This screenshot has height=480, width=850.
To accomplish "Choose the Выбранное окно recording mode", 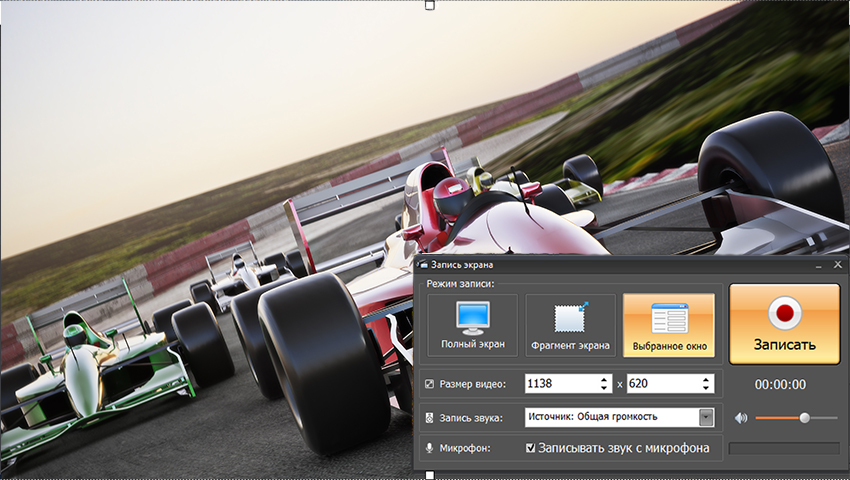I will 669,325.
